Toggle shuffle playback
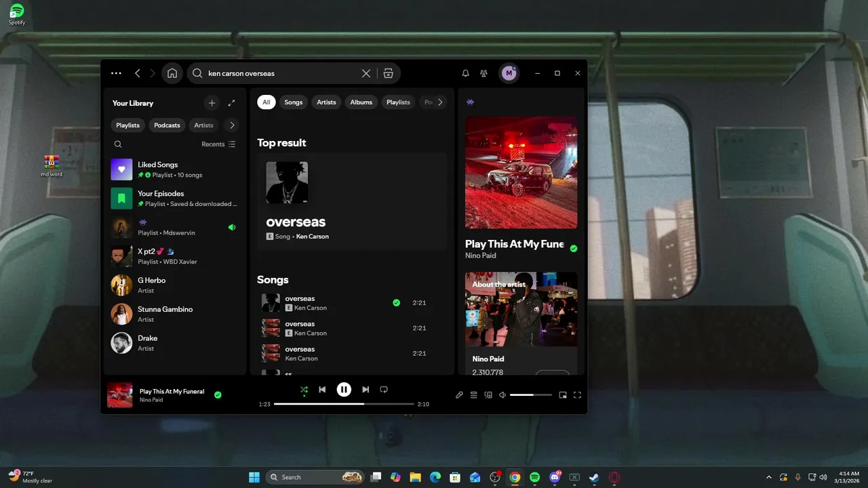 (304, 390)
